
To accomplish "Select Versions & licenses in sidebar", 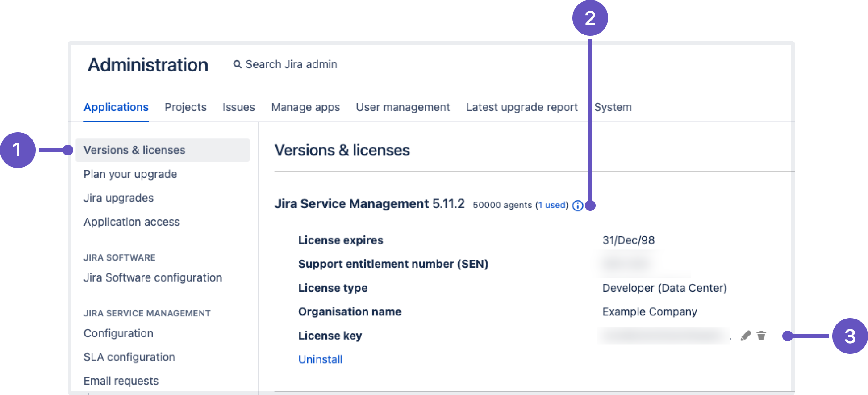I will click(x=134, y=150).
